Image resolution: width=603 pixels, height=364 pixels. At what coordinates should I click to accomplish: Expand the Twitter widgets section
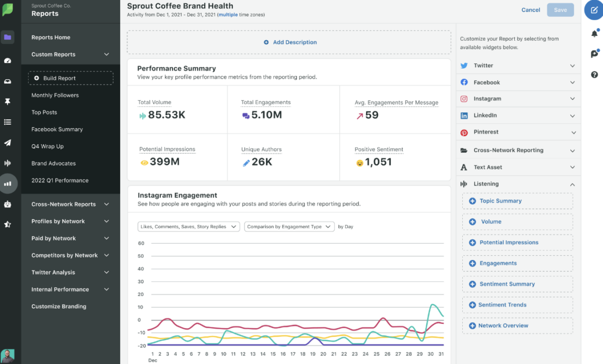pyautogui.click(x=518, y=66)
